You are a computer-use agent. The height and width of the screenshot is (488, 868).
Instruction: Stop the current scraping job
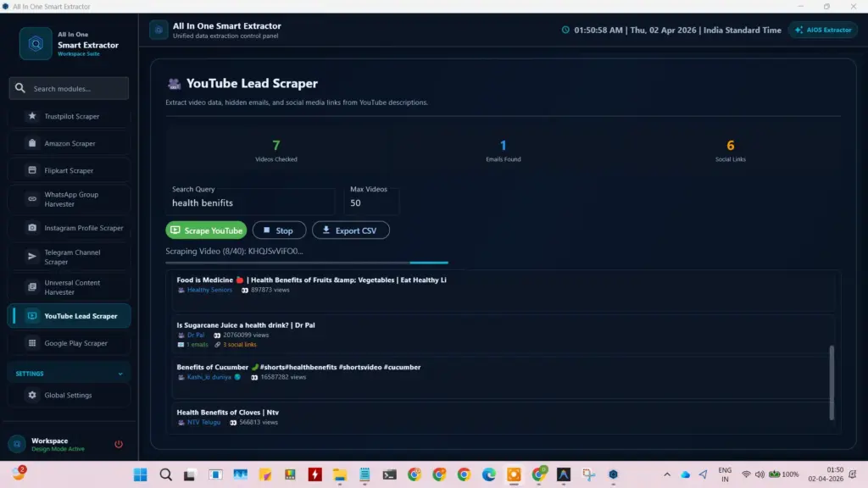[279, 230]
